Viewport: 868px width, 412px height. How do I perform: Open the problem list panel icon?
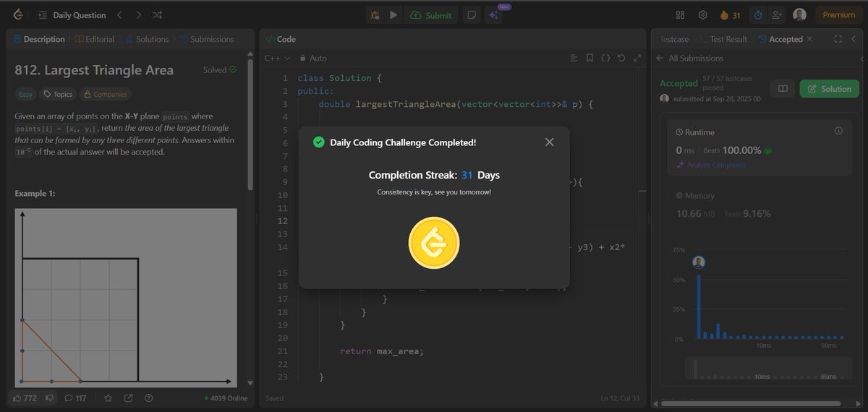point(43,14)
